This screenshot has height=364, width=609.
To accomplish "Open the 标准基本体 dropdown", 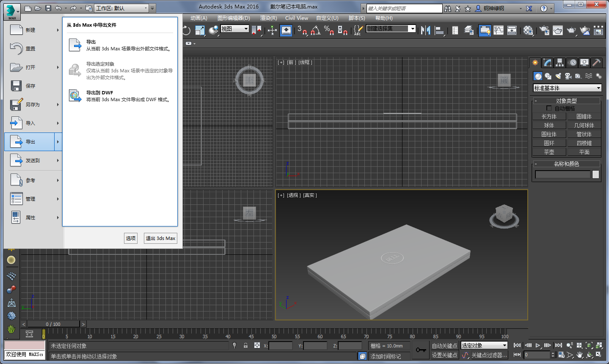I will [568, 88].
